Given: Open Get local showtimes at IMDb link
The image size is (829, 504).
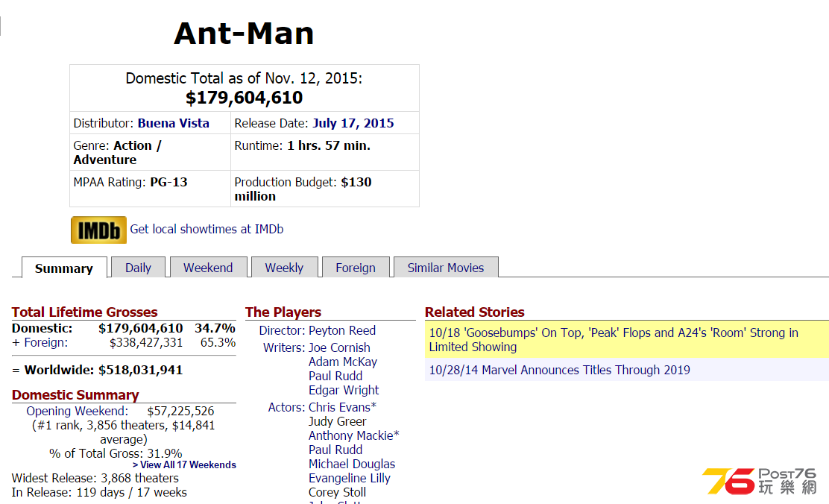Looking at the screenshot, I should 207,229.
